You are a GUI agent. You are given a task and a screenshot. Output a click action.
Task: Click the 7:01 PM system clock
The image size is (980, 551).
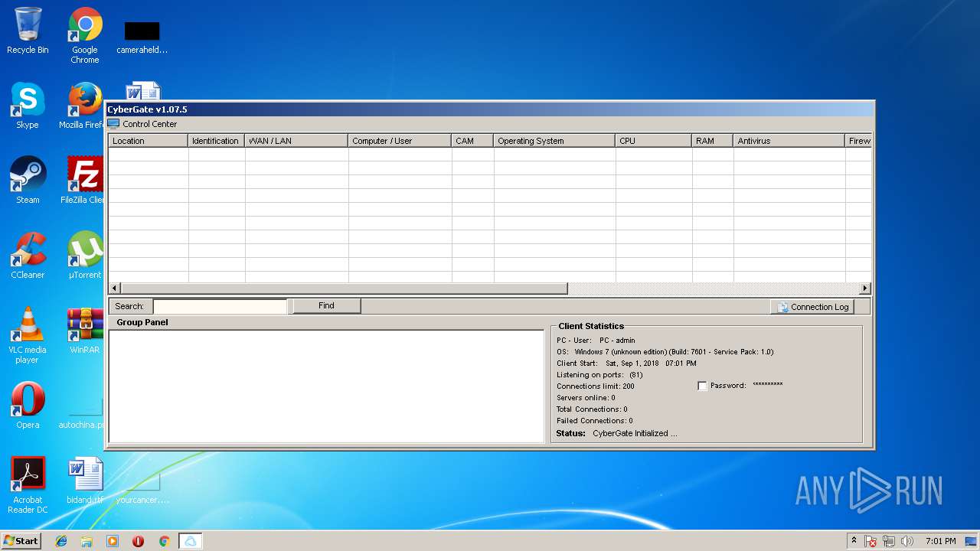[940, 541]
